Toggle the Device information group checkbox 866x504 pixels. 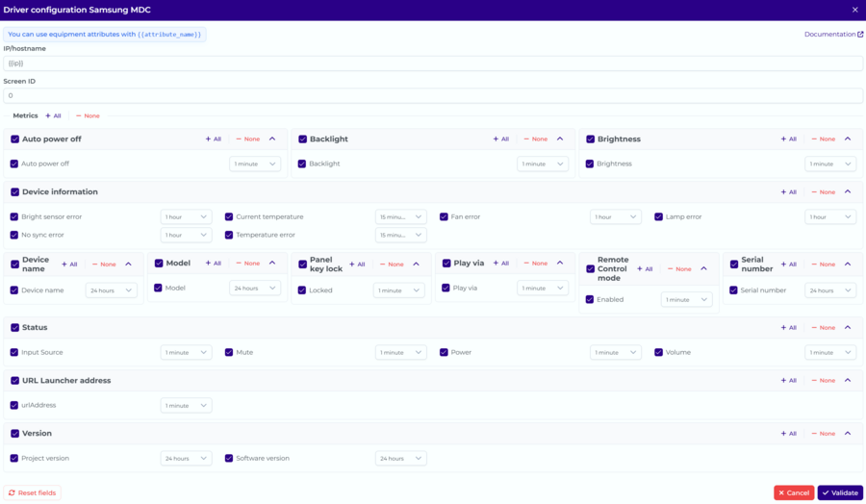(x=14, y=192)
